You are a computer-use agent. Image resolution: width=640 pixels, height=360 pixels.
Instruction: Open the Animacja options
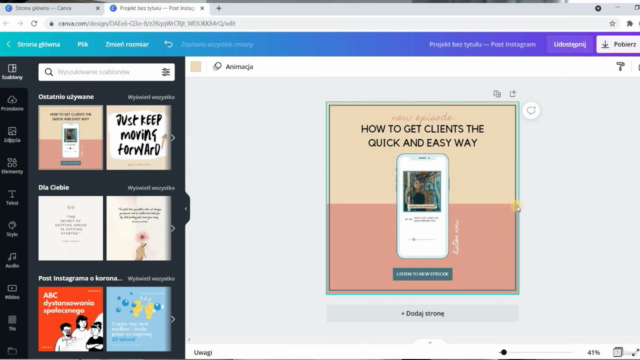click(x=233, y=67)
